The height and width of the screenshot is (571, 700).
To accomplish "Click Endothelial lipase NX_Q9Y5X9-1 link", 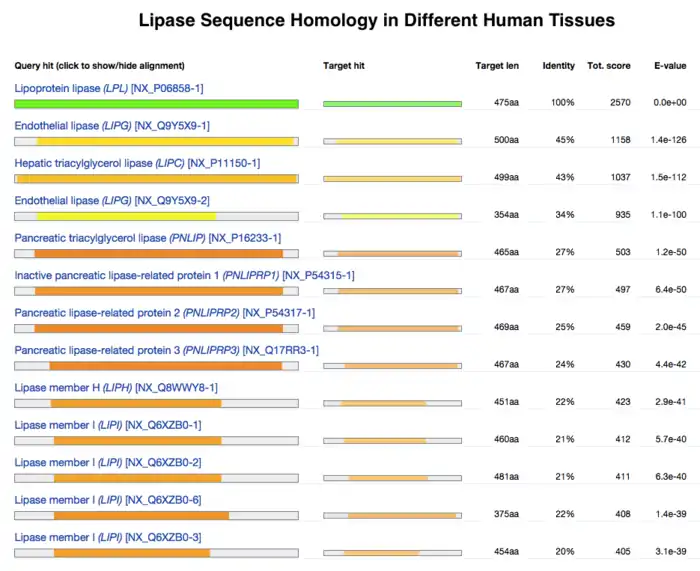I will pyautogui.click(x=112, y=126).
